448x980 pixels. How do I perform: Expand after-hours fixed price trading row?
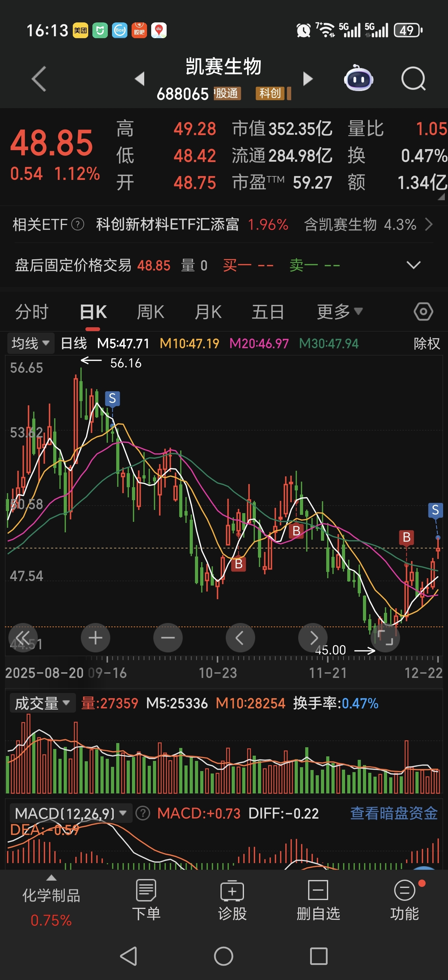click(x=413, y=265)
